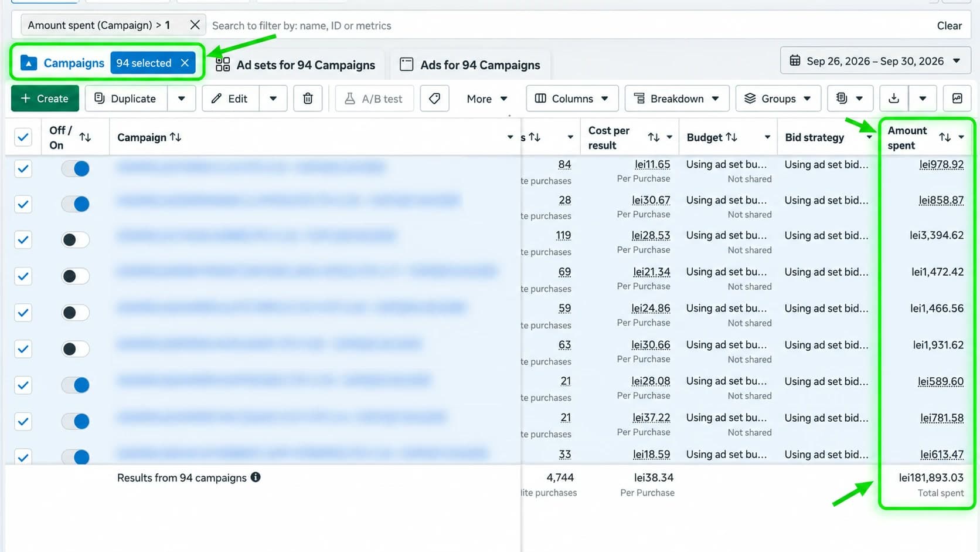
Task: Focus the search filter input field
Action: (x=569, y=26)
